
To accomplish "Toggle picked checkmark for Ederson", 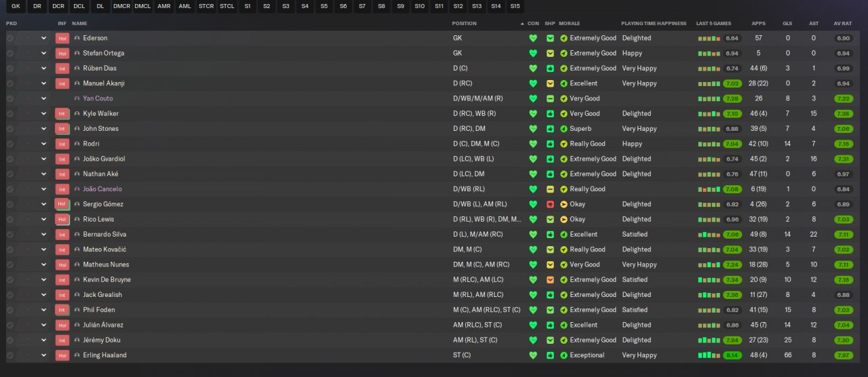I will [x=9, y=38].
